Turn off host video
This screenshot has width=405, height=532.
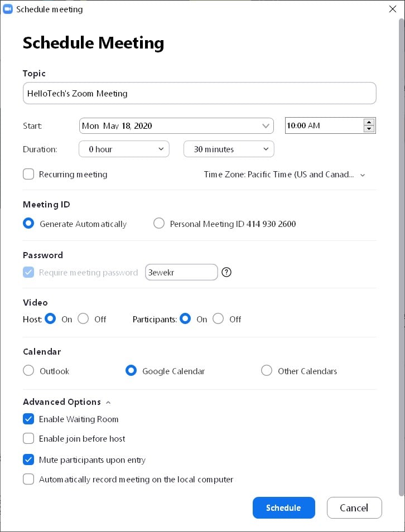tap(83, 319)
